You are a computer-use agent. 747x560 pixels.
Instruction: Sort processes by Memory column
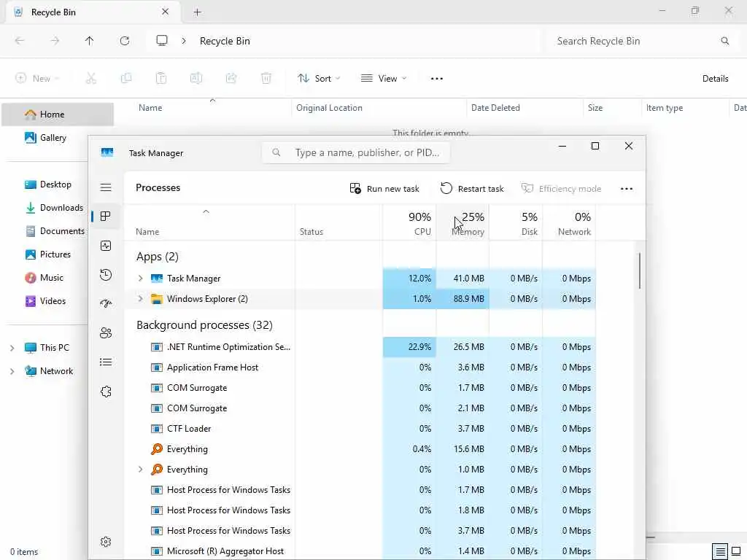pyautogui.click(x=462, y=223)
